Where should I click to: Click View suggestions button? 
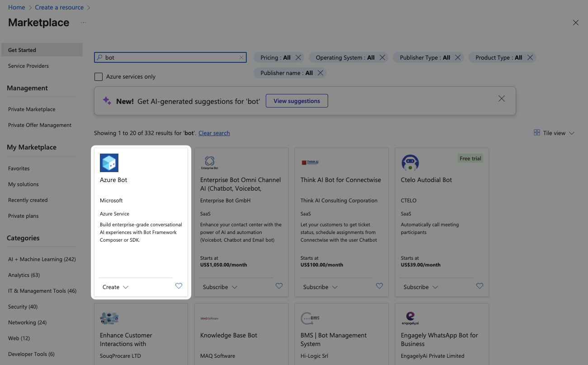click(x=297, y=101)
